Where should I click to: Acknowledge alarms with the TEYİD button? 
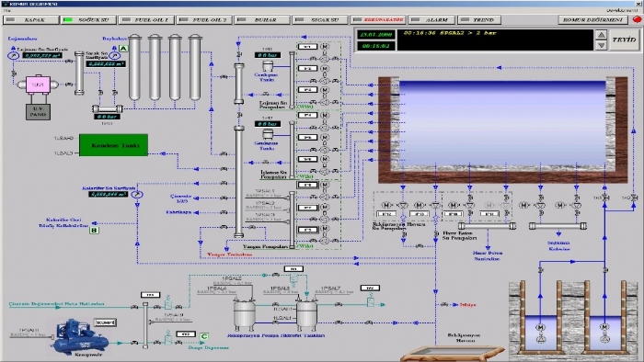pyautogui.click(x=625, y=40)
